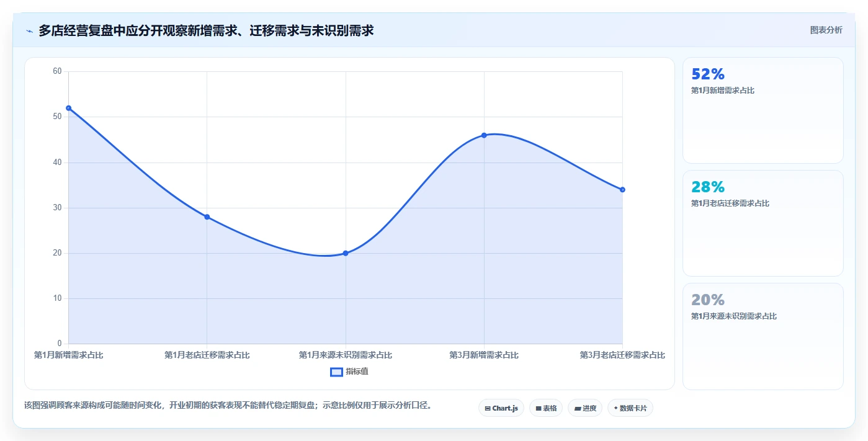
Task: Click the data point for 第3月新增需求占比
Action: click(x=484, y=135)
